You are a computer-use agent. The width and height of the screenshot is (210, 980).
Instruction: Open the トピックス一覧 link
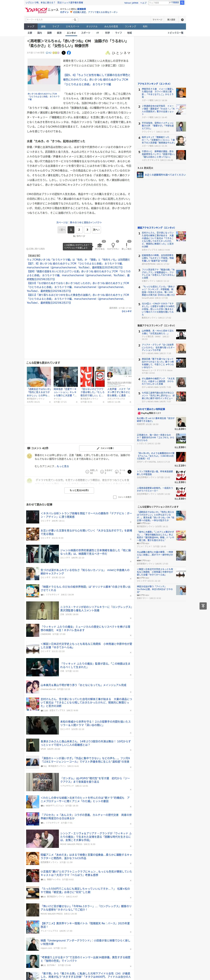175,33
